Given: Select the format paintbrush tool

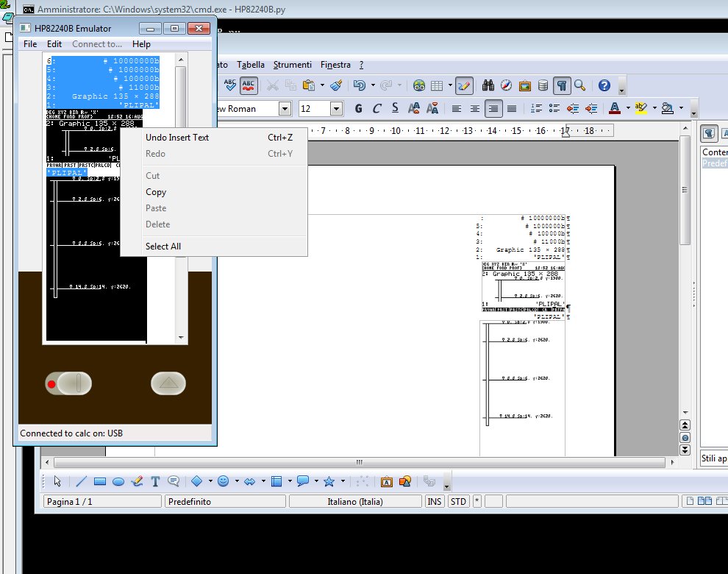Looking at the screenshot, I should click(336, 85).
